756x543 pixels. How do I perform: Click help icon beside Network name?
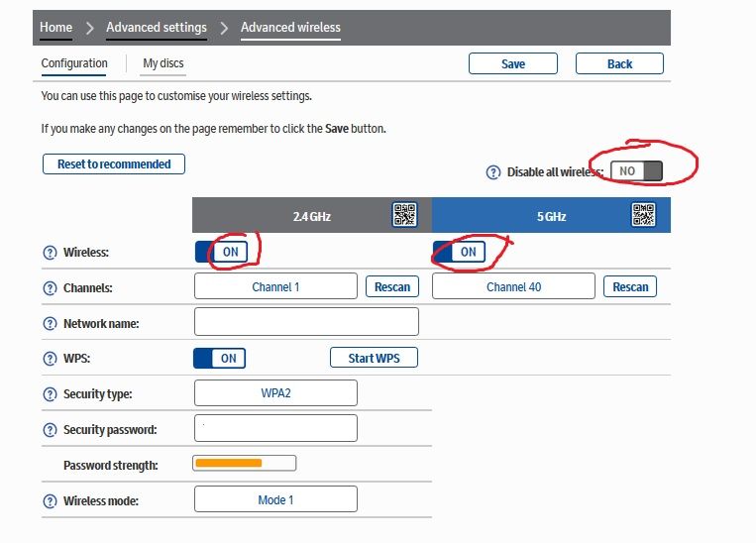point(51,324)
